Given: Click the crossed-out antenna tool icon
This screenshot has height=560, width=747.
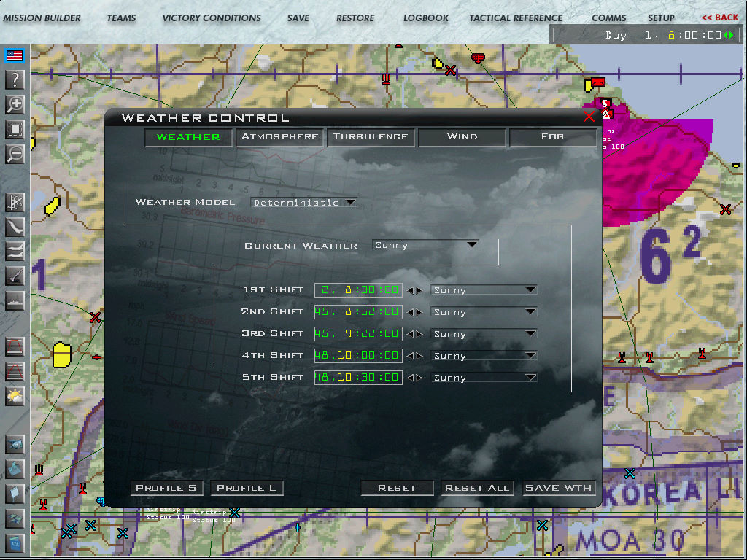Looking at the screenshot, I should [15, 203].
